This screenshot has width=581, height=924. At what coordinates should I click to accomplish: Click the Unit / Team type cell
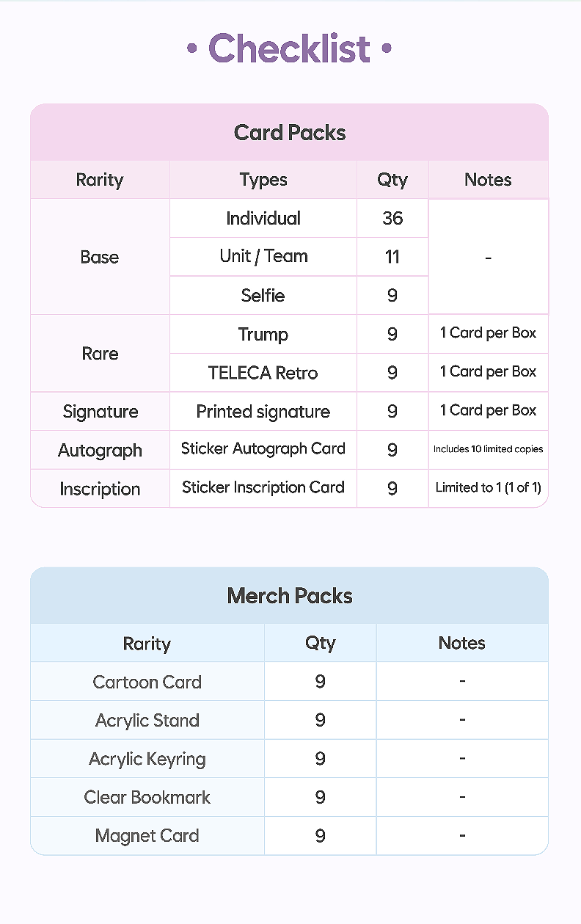263,256
